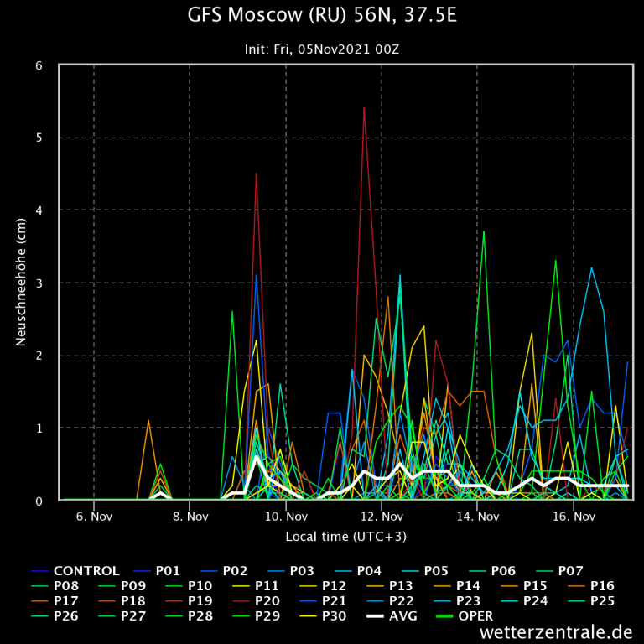Click the CONTROL legend entry

[x=86, y=570]
